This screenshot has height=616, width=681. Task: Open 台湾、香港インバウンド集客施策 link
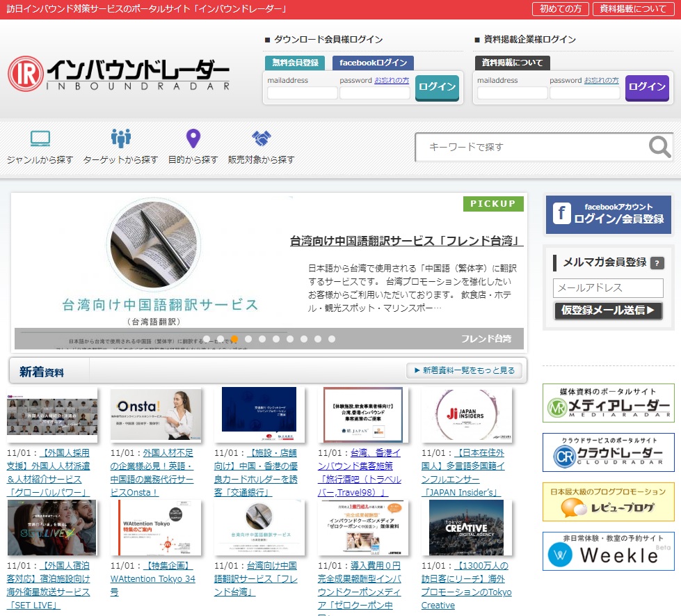click(x=360, y=473)
